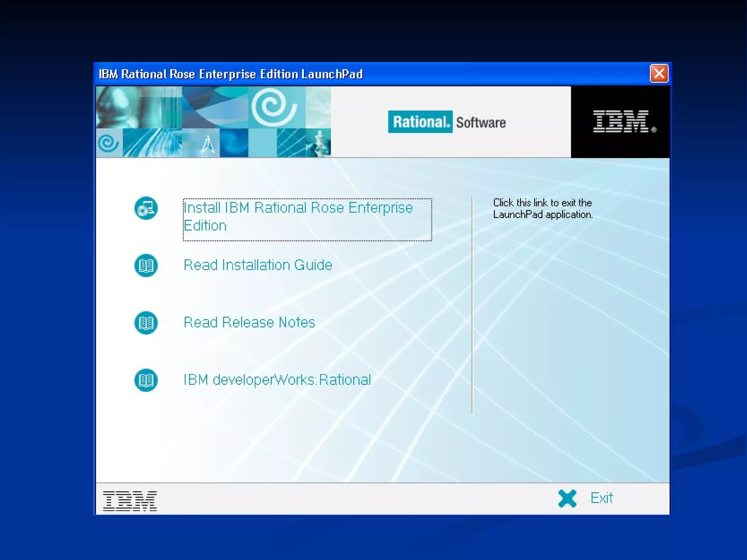Click the Exit text link

[602, 498]
